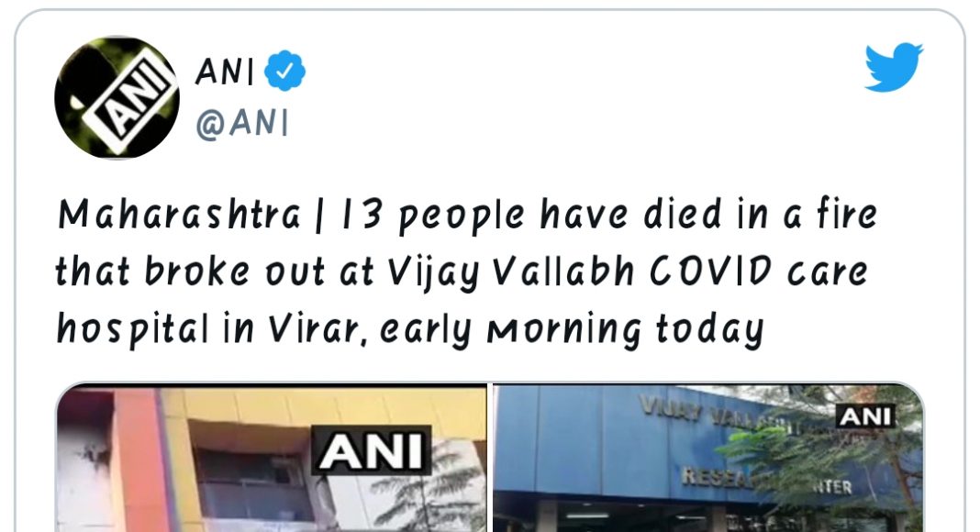Click the blue verified badge

(x=284, y=72)
